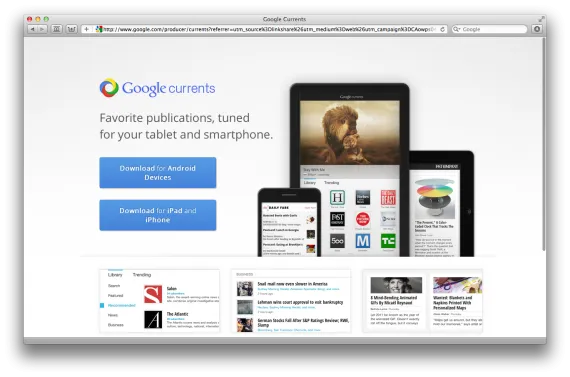
Task: Click the round button right of search field
Action: (x=537, y=29)
